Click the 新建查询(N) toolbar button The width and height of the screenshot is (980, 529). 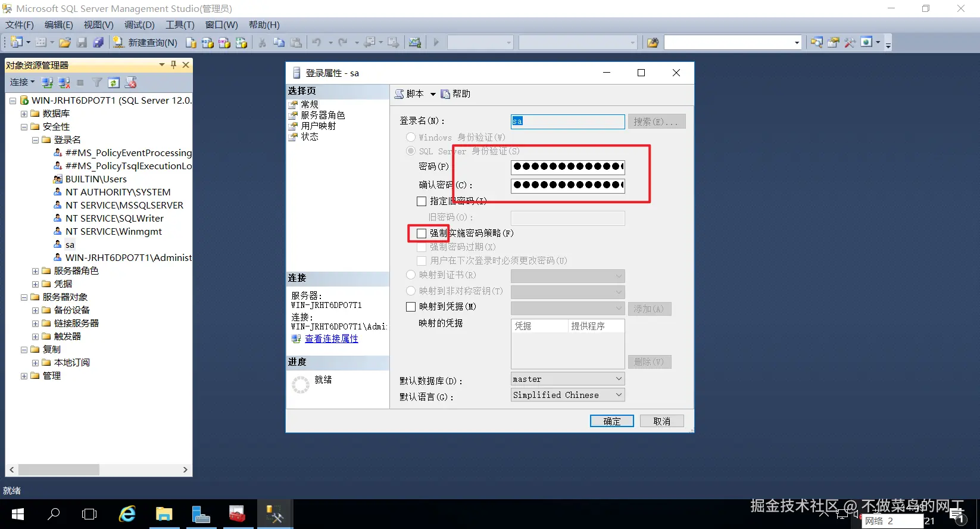click(x=145, y=42)
